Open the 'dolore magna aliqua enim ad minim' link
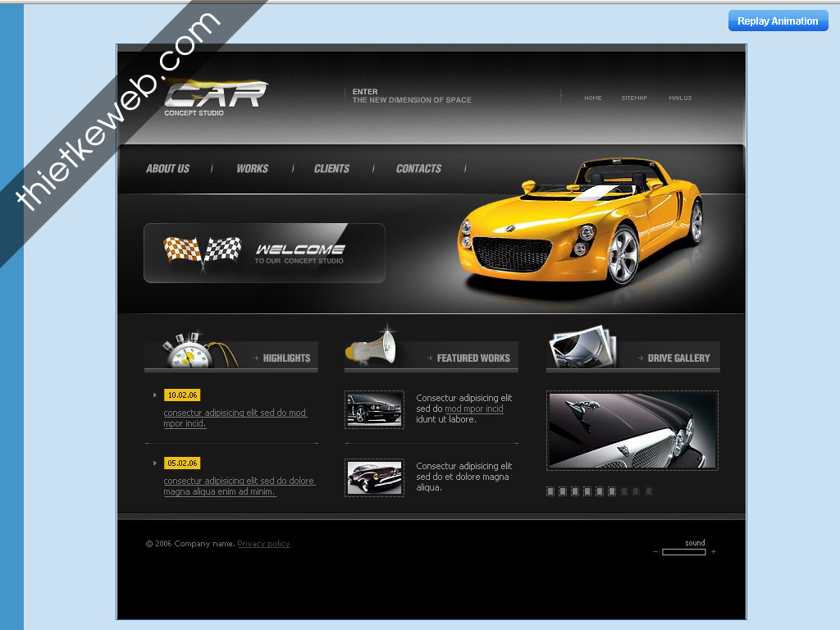 tap(240, 486)
